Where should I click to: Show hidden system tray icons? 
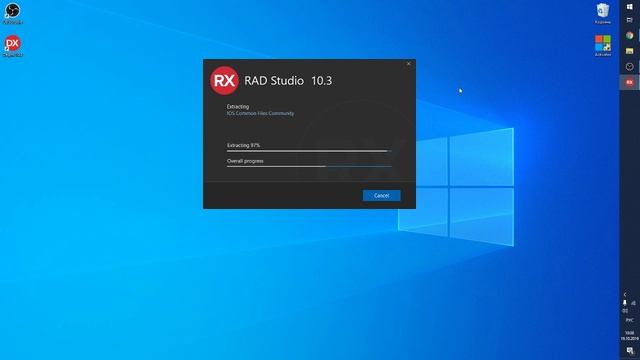coord(624,295)
